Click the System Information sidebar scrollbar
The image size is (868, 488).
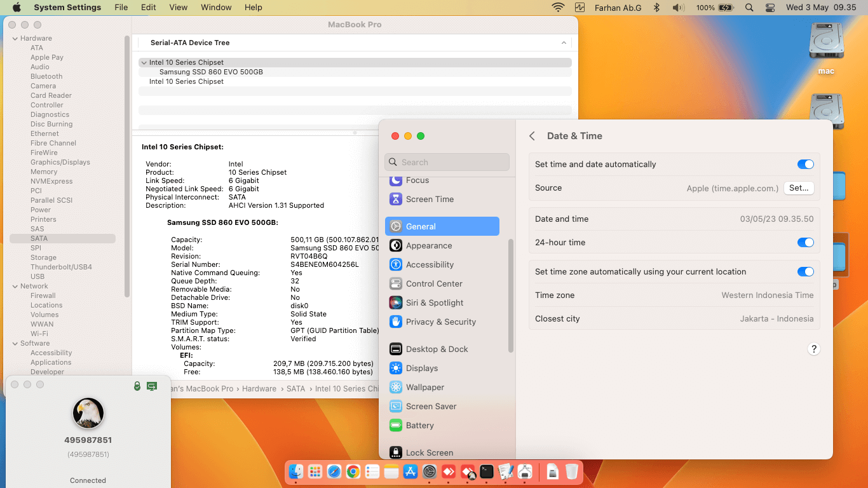(127, 166)
